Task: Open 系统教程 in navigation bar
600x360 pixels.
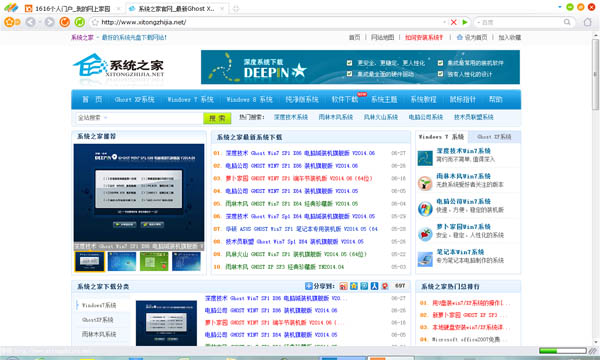Action: (424, 99)
